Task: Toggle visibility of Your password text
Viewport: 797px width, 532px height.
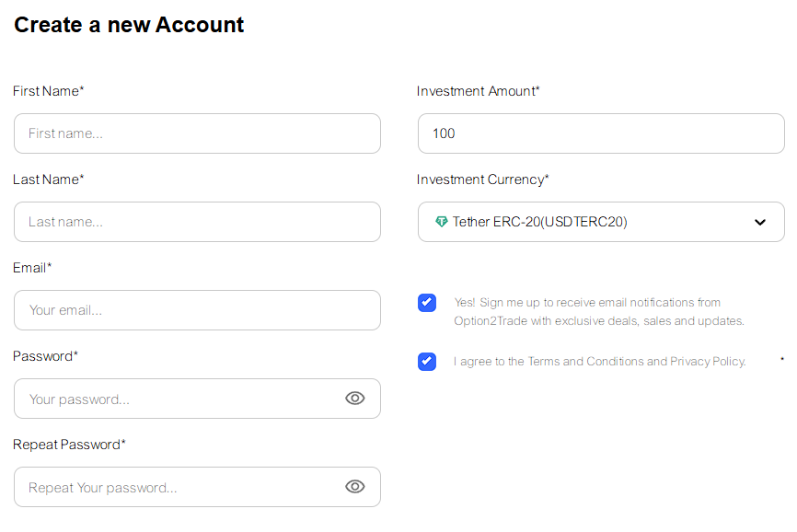Action: click(x=355, y=398)
